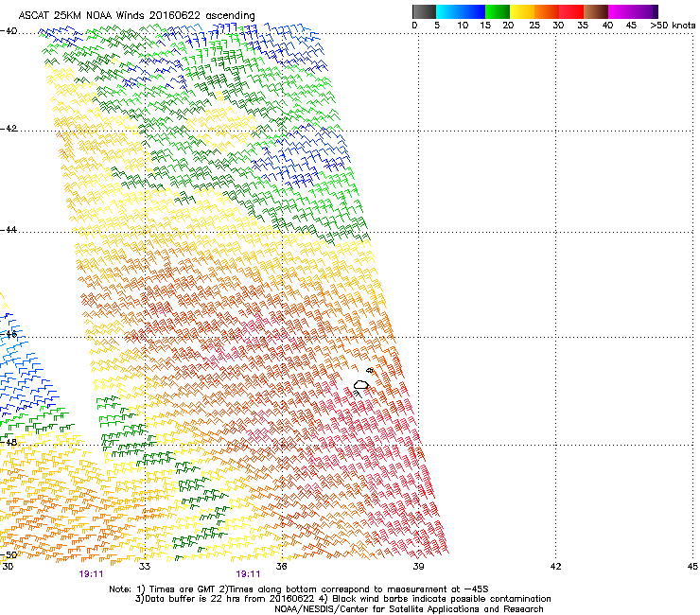This screenshot has width=700, height=615.
Task: Click the 45 longitude axis label
Action: [692, 567]
